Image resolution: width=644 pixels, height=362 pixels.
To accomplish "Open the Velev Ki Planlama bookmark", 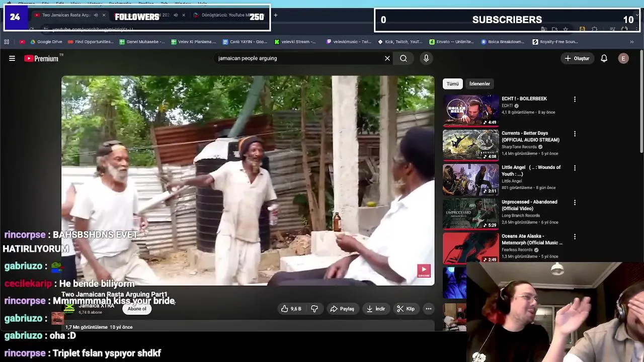I will tap(194, 42).
